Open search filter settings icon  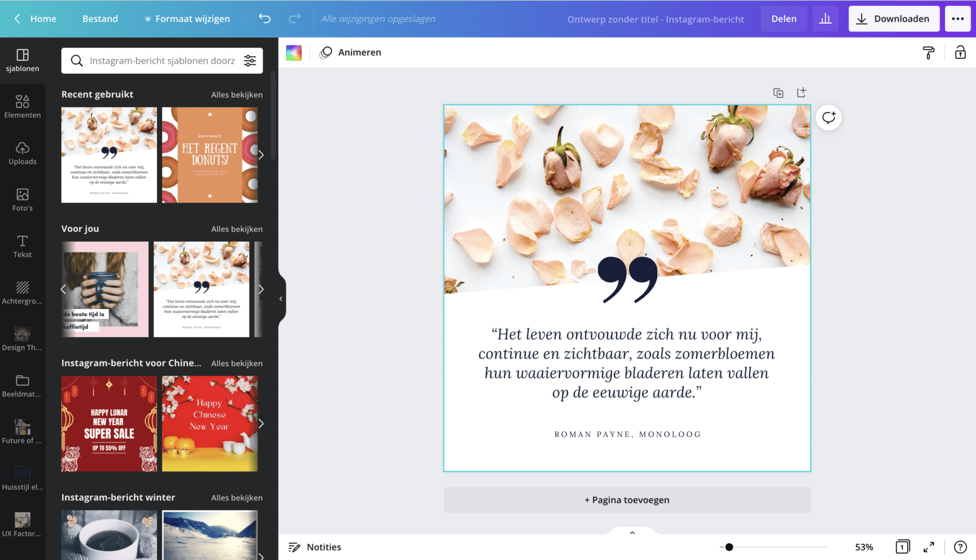point(250,61)
